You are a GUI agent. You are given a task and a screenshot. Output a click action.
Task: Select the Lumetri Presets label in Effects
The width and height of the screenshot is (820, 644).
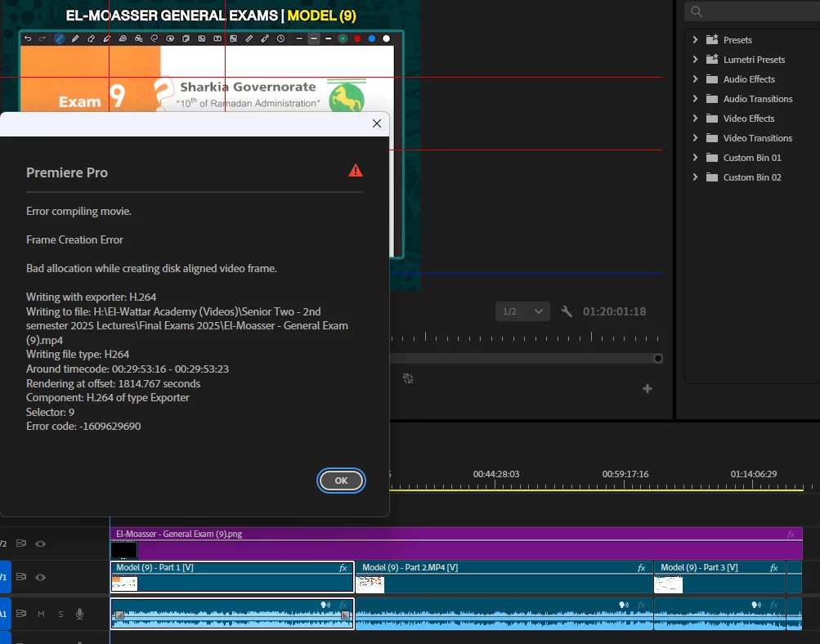[x=754, y=60]
